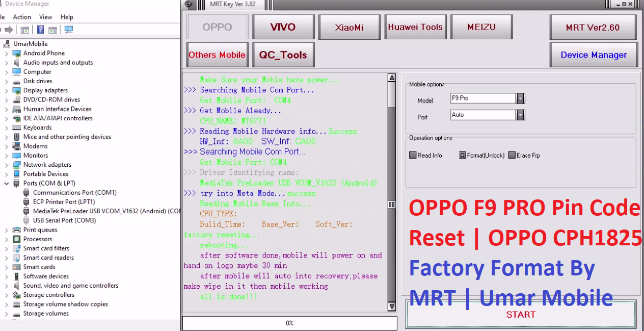
Task: Click the Keyboards category icon
Action: (17, 128)
